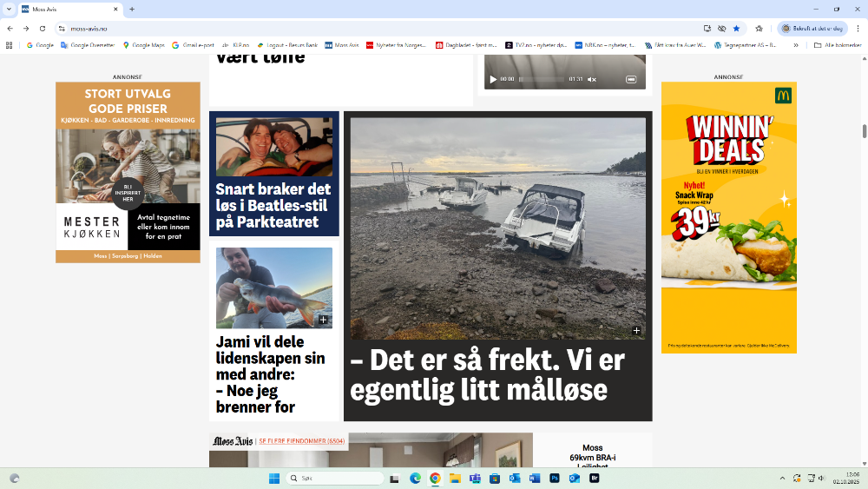868x489 pixels.
Task: Unmute the video with the speaker icon
Action: [592, 79]
